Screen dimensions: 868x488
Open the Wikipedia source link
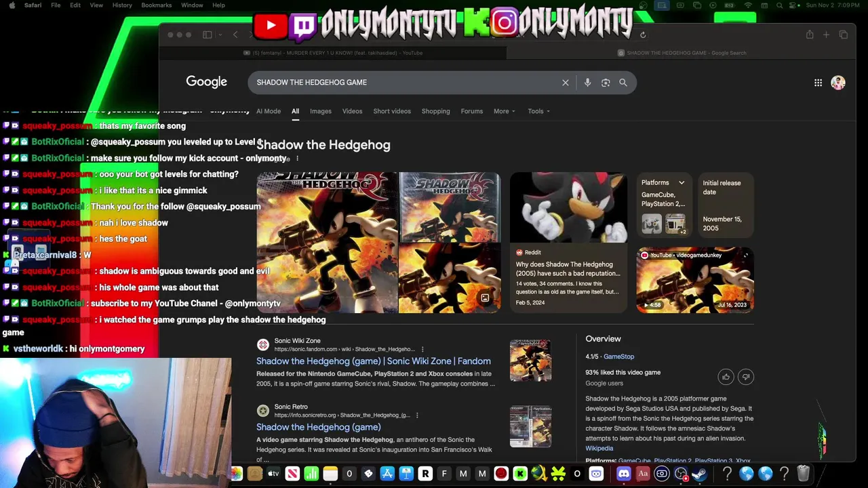599,448
